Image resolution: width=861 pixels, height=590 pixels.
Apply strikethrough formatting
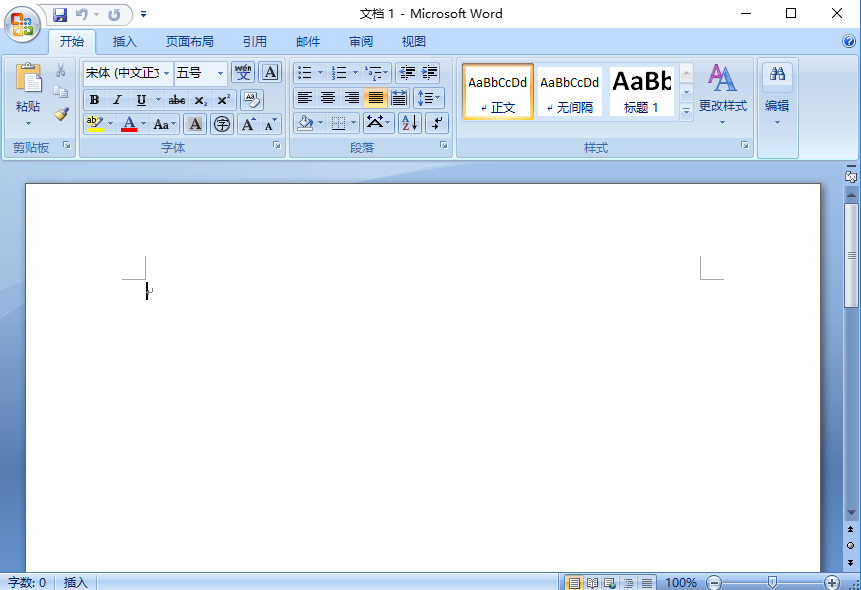[176, 100]
